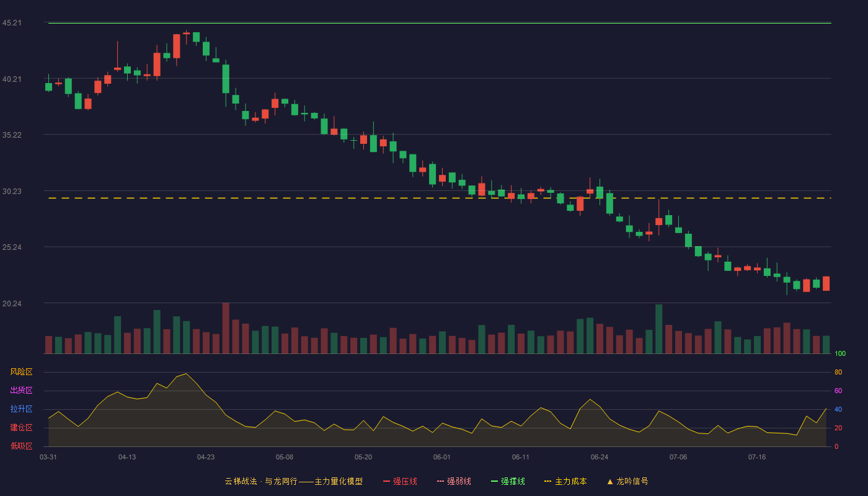Image resolution: width=868 pixels, height=496 pixels.
Task: Click the 03-31 date label
Action: click(48, 457)
